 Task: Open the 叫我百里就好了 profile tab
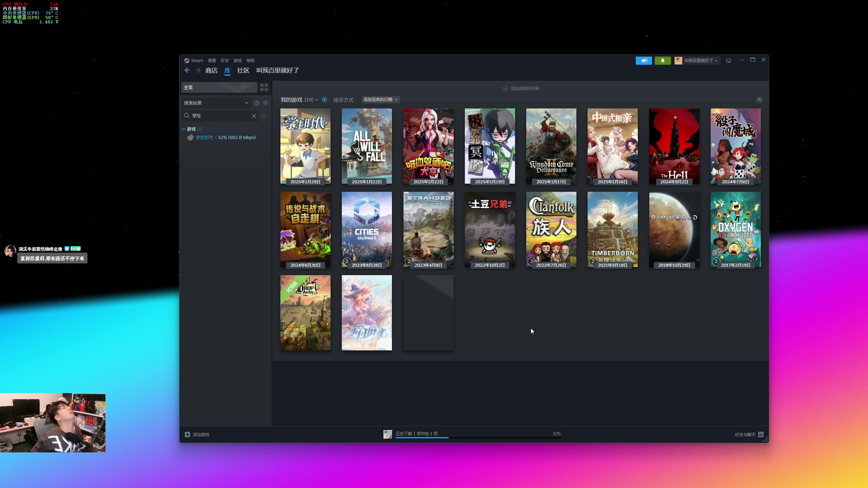278,70
